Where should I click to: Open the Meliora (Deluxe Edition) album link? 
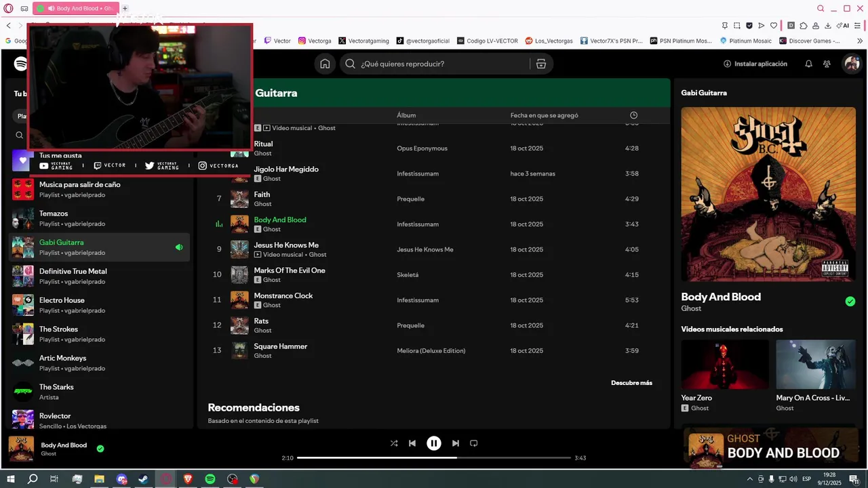pos(431,350)
